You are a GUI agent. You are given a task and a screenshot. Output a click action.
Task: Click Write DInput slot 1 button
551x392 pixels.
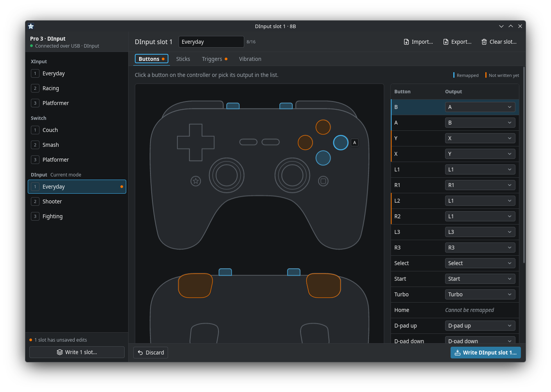tap(486, 353)
